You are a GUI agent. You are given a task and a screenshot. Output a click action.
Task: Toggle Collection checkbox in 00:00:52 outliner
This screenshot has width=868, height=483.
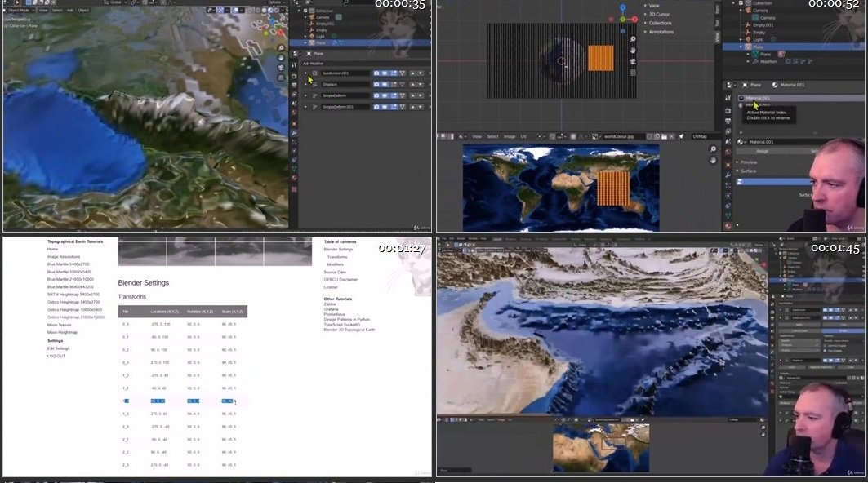[x=741, y=2]
